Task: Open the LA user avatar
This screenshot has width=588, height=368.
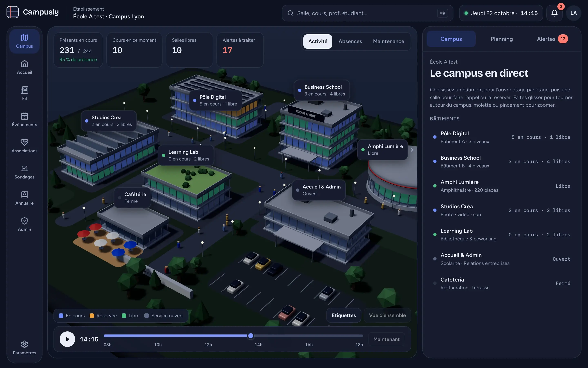Action: point(574,13)
